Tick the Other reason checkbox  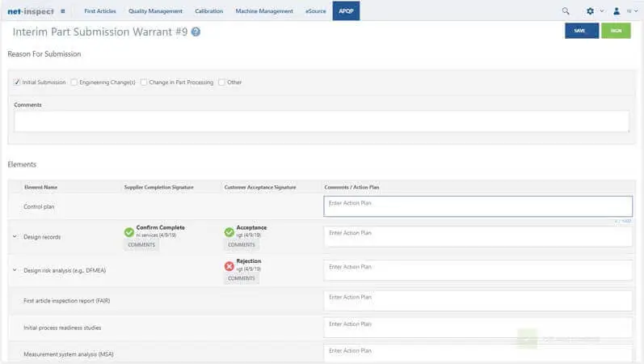point(221,83)
